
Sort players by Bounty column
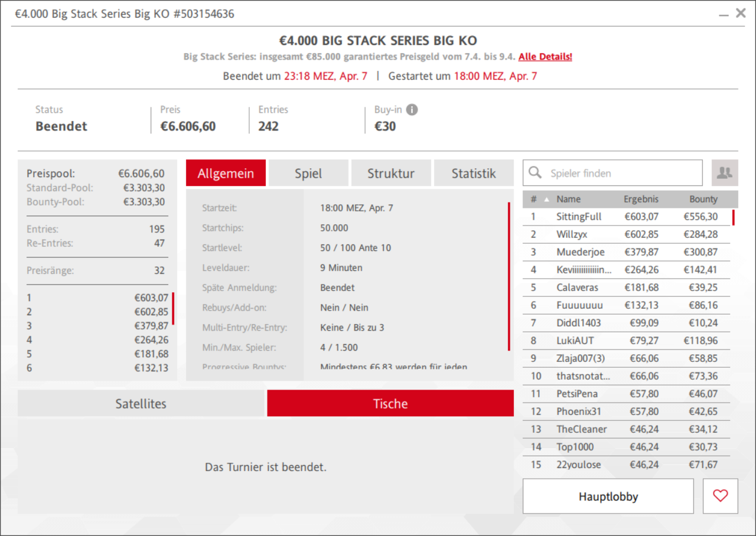(x=703, y=200)
